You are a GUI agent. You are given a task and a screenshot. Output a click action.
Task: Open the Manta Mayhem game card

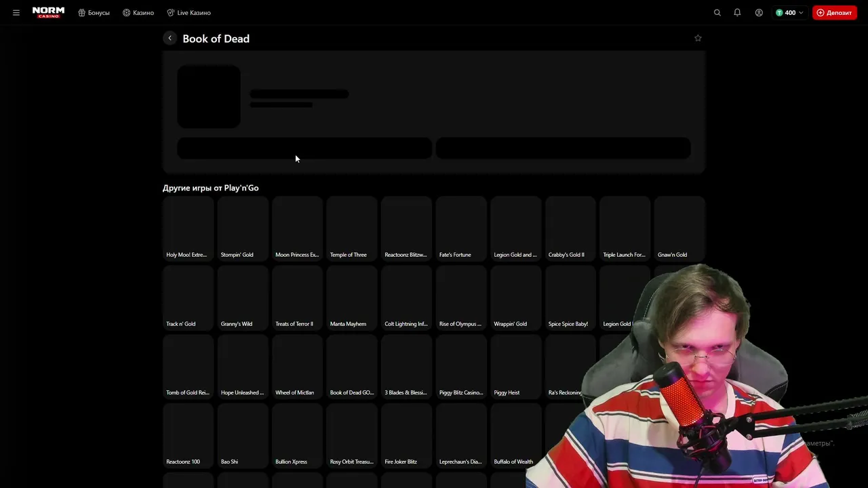[x=352, y=298]
